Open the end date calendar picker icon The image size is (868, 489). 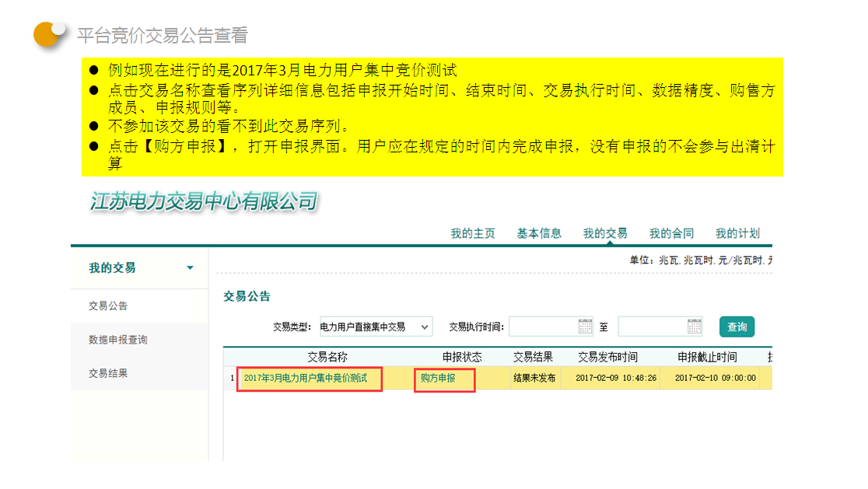695,327
